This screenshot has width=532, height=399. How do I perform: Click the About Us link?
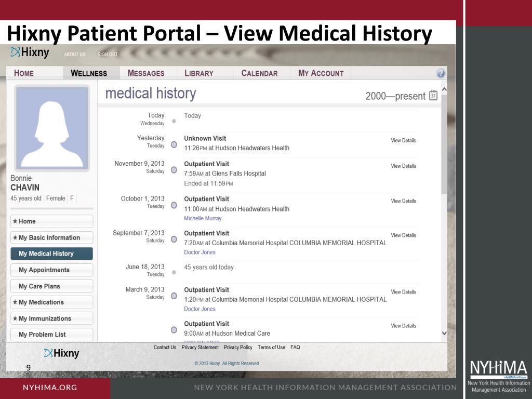tap(75, 54)
